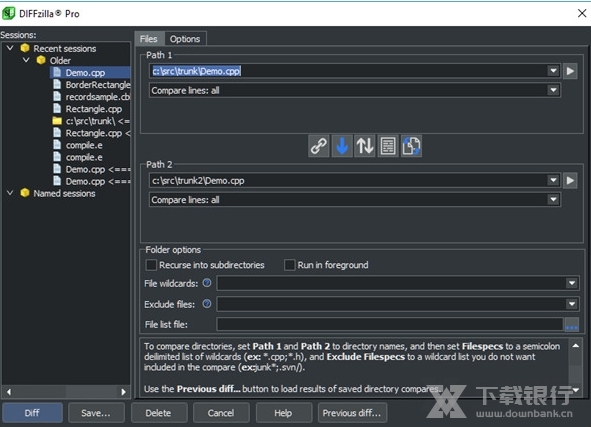The width and height of the screenshot is (591, 427).
Task: Switch to the Options tab
Action: [185, 39]
